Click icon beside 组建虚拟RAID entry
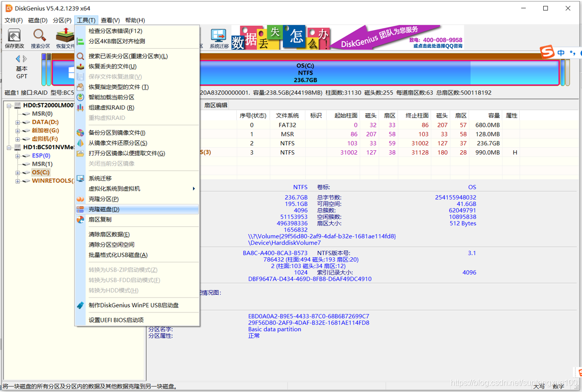582x392 pixels. 80,107
